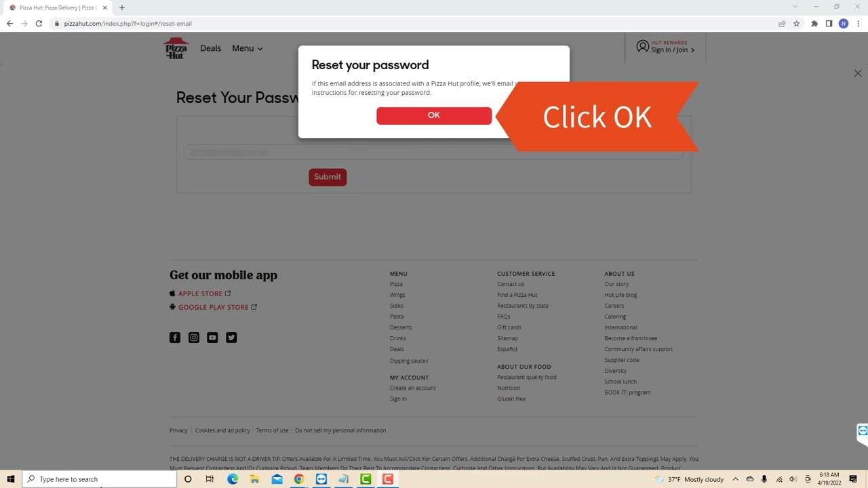Screen dimensions: 868x488
Task: Go back using browser back arrow
Action: coord(9,24)
